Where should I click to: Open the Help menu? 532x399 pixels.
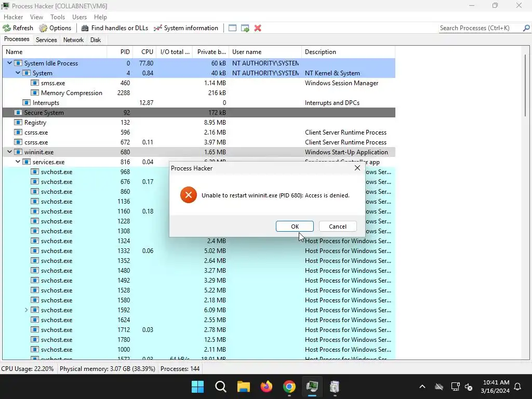click(x=100, y=17)
